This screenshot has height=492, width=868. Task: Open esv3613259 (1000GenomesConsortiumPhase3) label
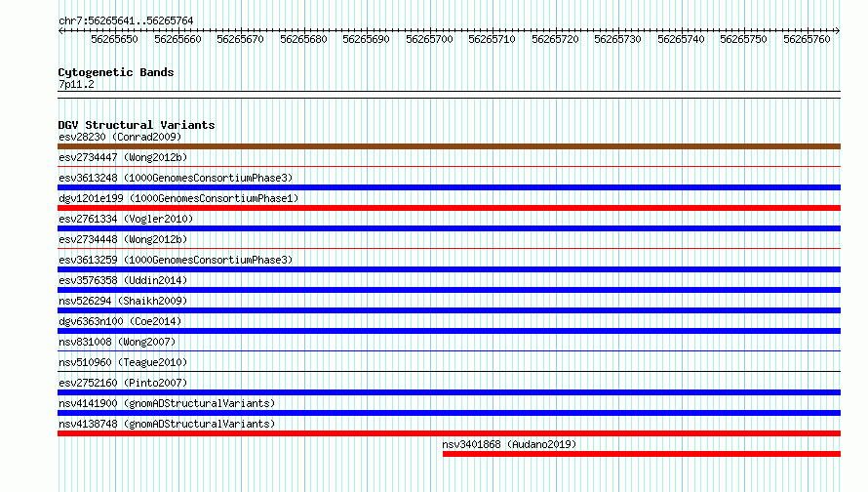[x=176, y=260]
